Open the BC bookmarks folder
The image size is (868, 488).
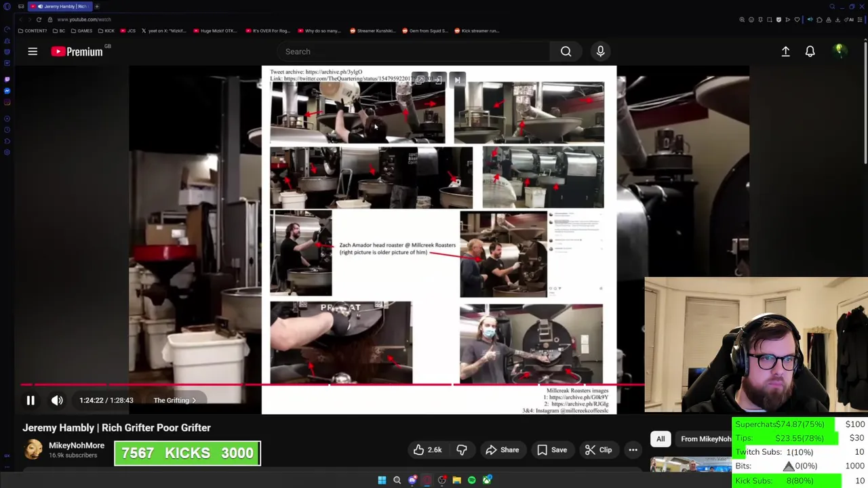59,30
